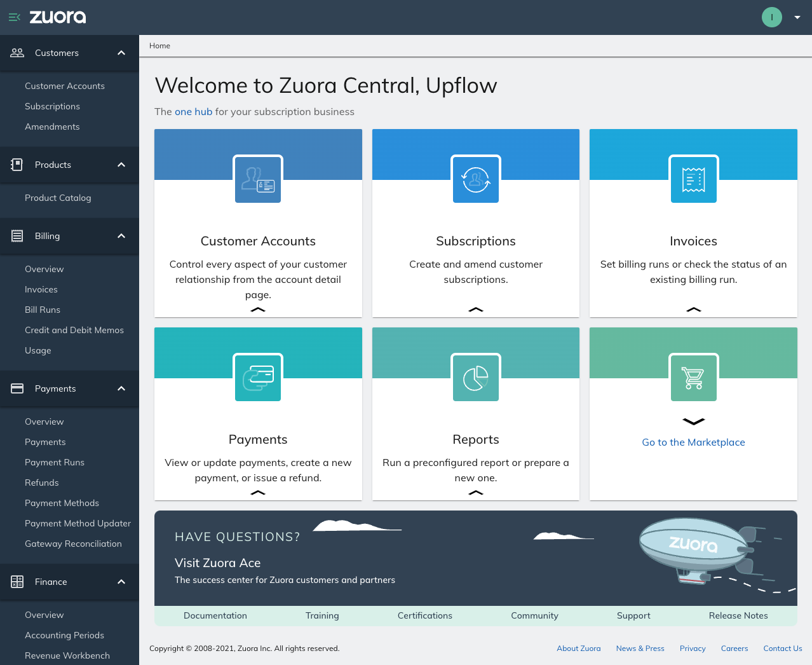
Task: Open Payment Method Updater
Action: tap(78, 523)
